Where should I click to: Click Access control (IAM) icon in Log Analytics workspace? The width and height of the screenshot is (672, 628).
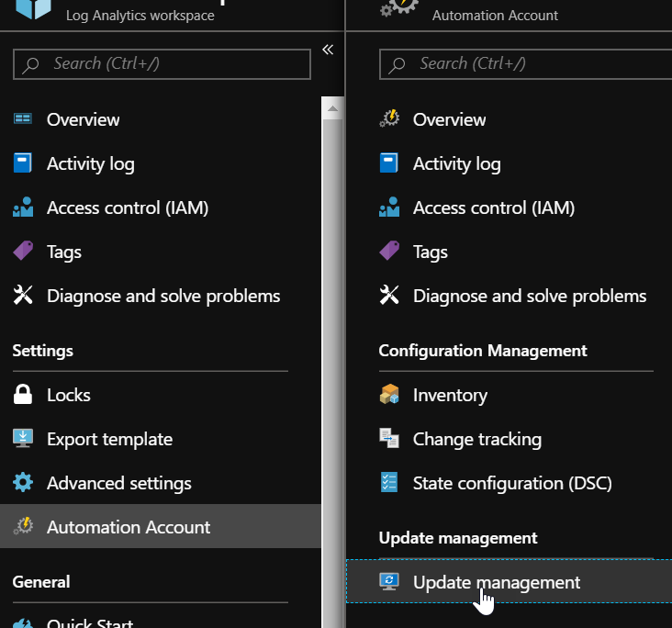click(23, 207)
